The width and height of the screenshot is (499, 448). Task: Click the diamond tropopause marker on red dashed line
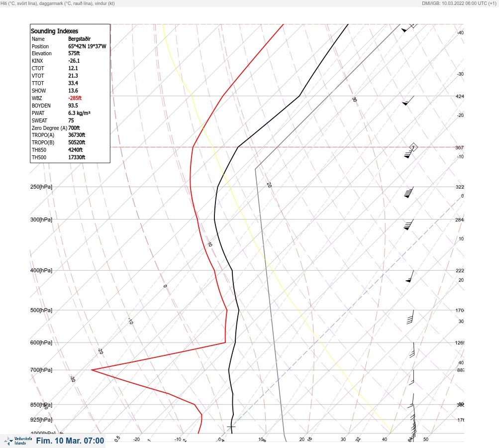click(413, 147)
